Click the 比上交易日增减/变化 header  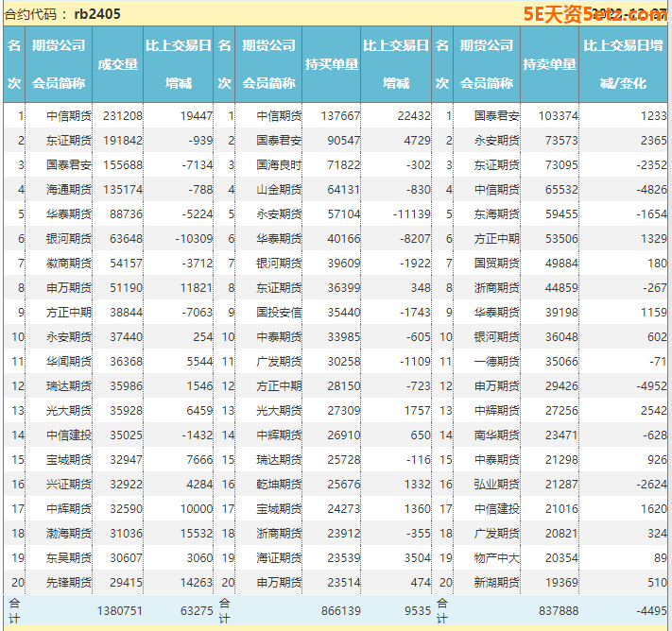click(x=623, y=64)
